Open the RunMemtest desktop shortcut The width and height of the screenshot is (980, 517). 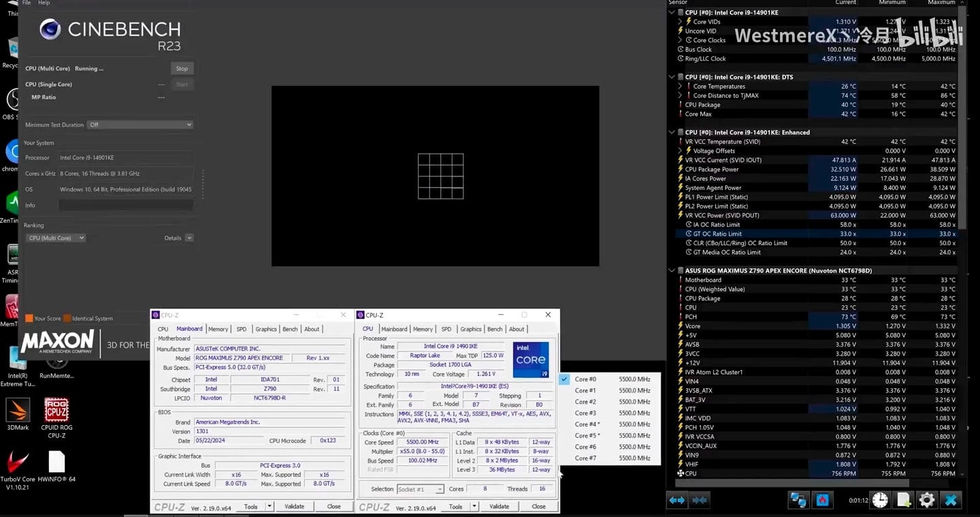56,366
